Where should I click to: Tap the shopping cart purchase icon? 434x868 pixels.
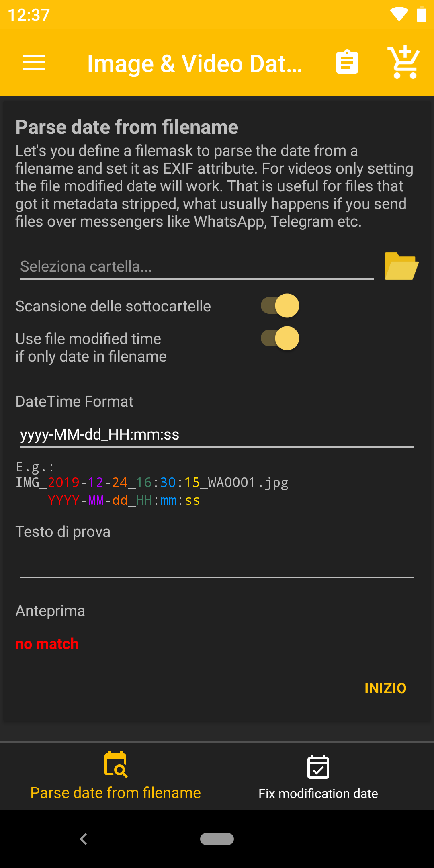(x=403, y=62)
